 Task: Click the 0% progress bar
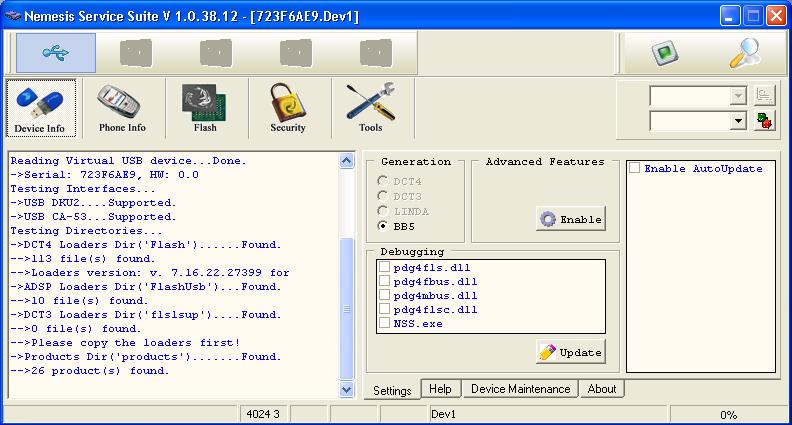727,414
